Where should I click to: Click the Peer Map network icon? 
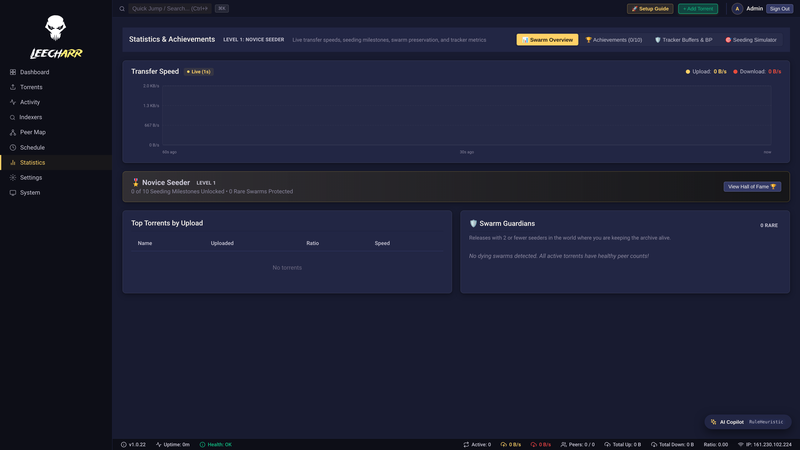[x=13, y=132]
